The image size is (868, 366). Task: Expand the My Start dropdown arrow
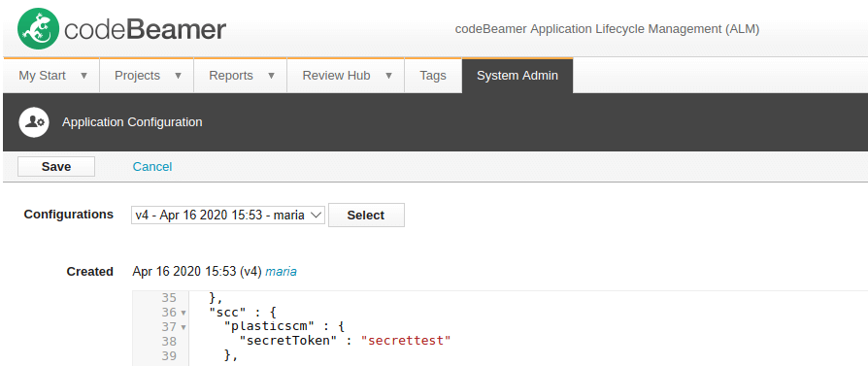click(84, 76)
